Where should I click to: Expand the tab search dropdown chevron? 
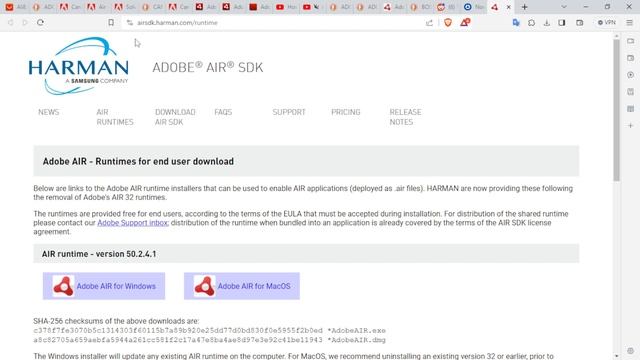(564, 7)
